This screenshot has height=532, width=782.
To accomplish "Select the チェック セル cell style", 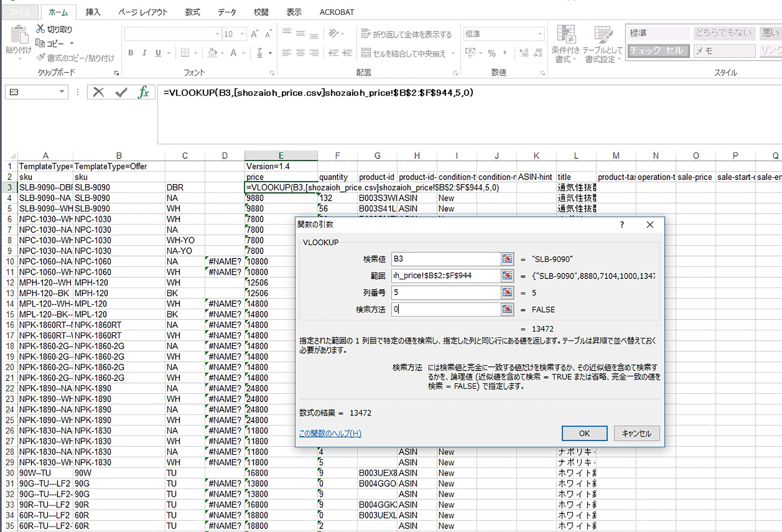I will pos(658,50).
